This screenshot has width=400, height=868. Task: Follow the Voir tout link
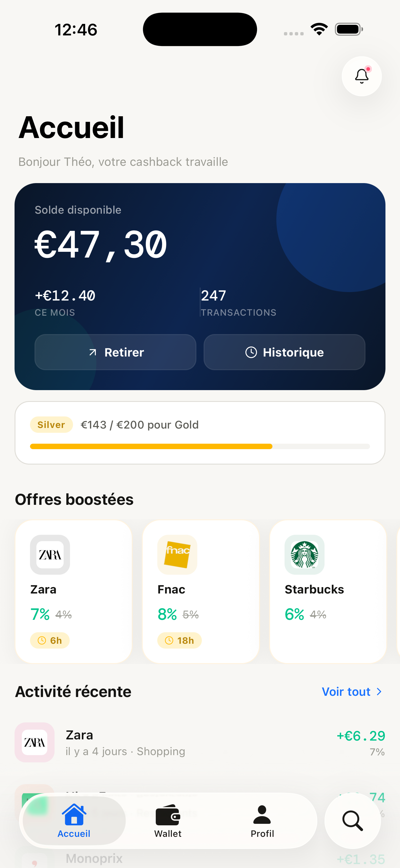[x=346, y=692]
